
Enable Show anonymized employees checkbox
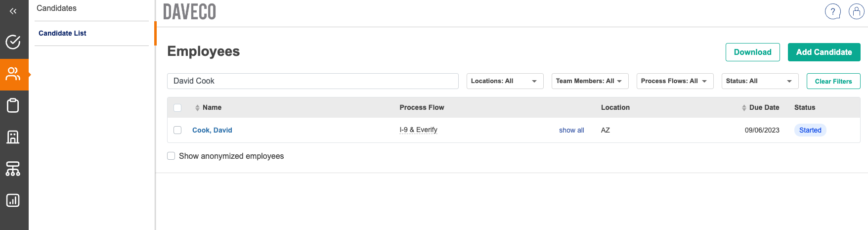point(171,156)
